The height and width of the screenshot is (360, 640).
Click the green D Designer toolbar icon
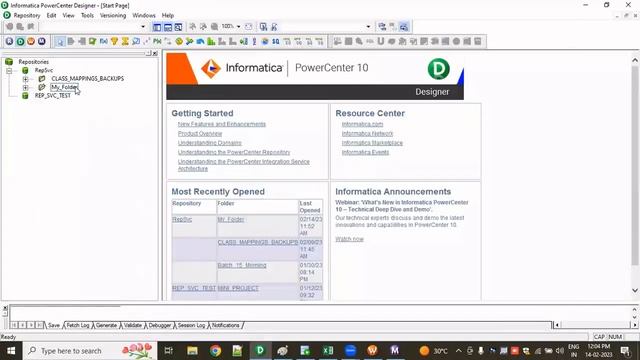click(20, 41)
